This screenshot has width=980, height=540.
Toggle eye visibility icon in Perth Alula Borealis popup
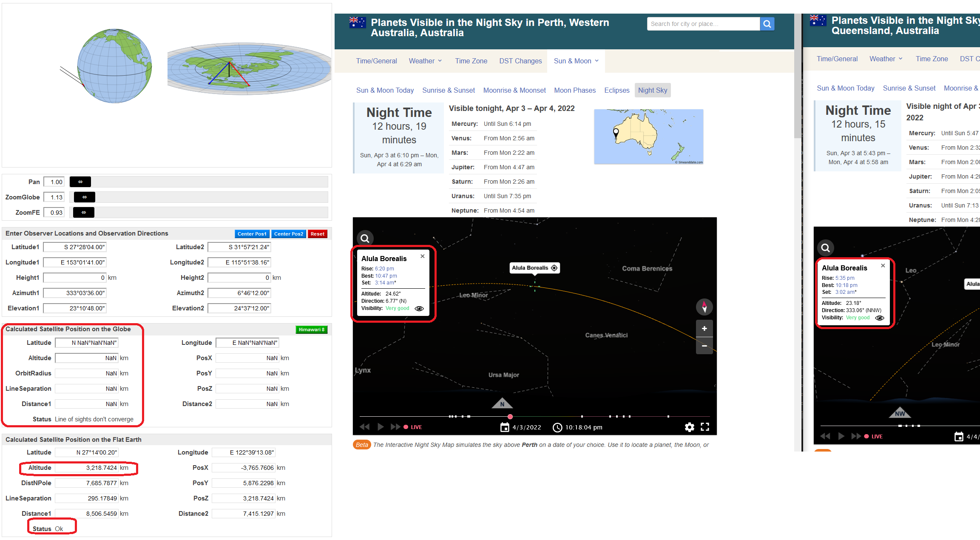pos(419,309)
